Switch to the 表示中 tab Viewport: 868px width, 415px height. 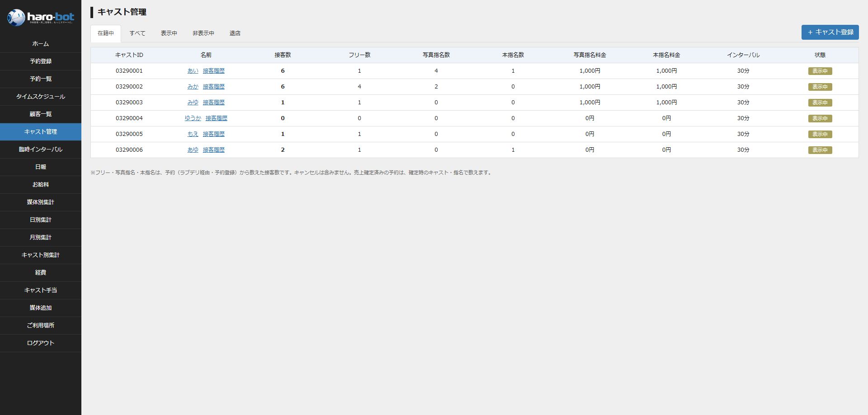tap(169, 33)
